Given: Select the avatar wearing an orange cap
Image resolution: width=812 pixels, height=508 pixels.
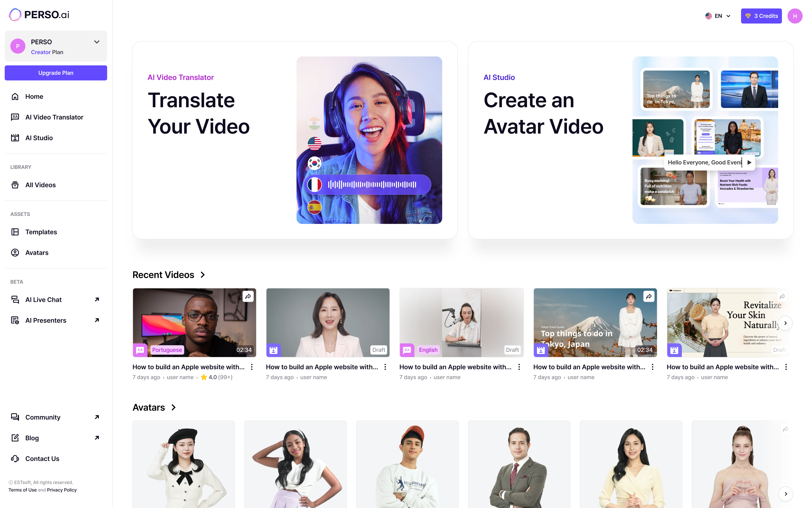Looking at the screenshot, I should click(407, 464).
